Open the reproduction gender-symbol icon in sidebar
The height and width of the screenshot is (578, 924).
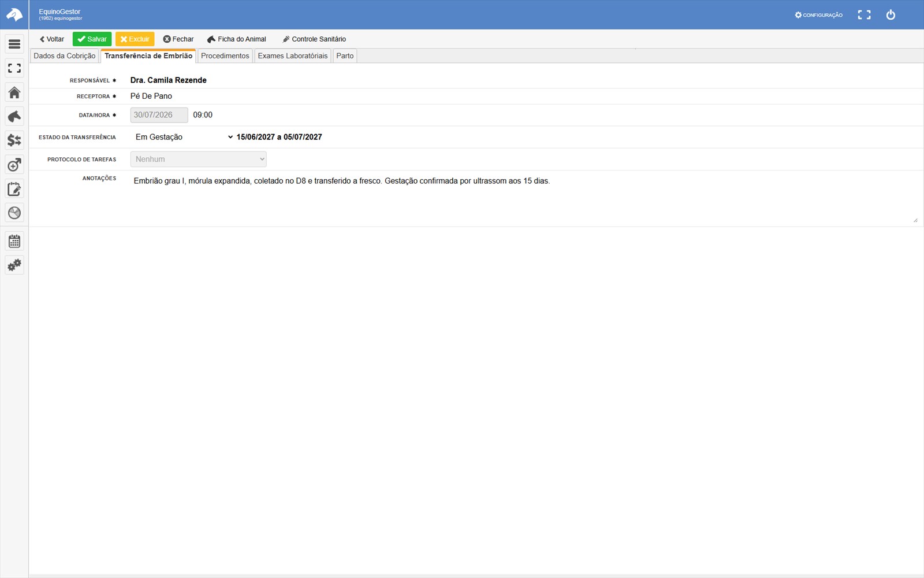click(x=14, y=165)
